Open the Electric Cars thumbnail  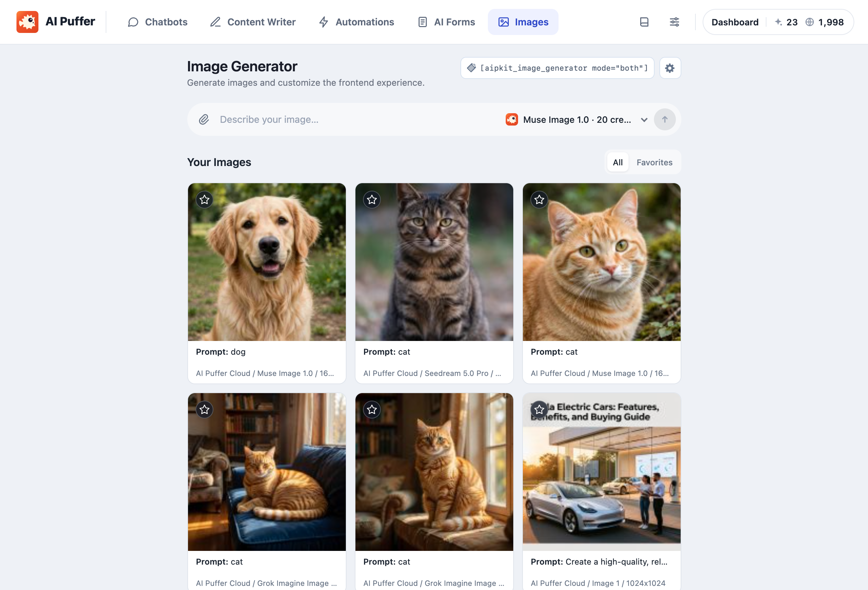click(x=601, y=472)
